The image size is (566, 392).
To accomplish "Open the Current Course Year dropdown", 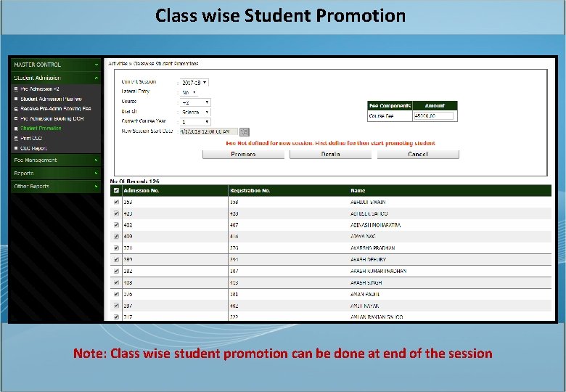I will tap(195, 122).
